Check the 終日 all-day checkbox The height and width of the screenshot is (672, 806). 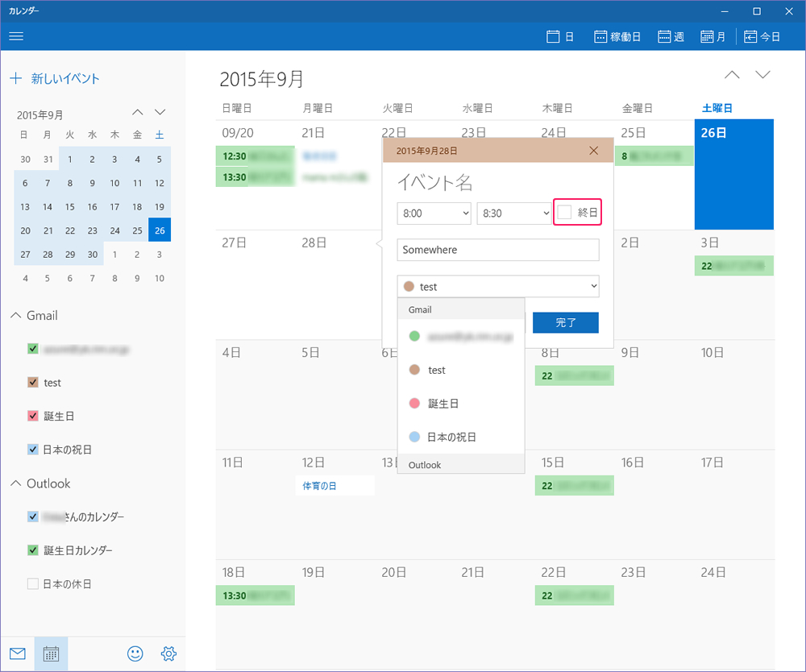pyautogui.click(x=564, y=212)
